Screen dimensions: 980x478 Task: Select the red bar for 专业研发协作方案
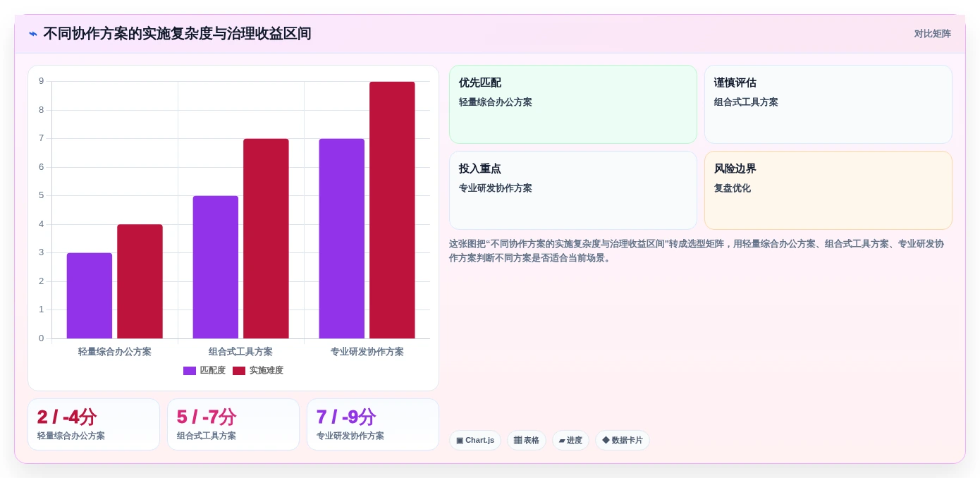(x=392, y=210)
